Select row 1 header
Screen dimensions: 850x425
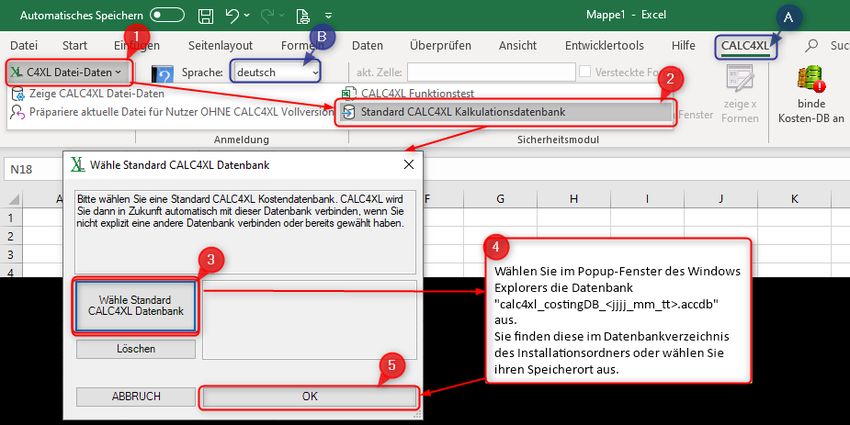[x=11, y=217]
